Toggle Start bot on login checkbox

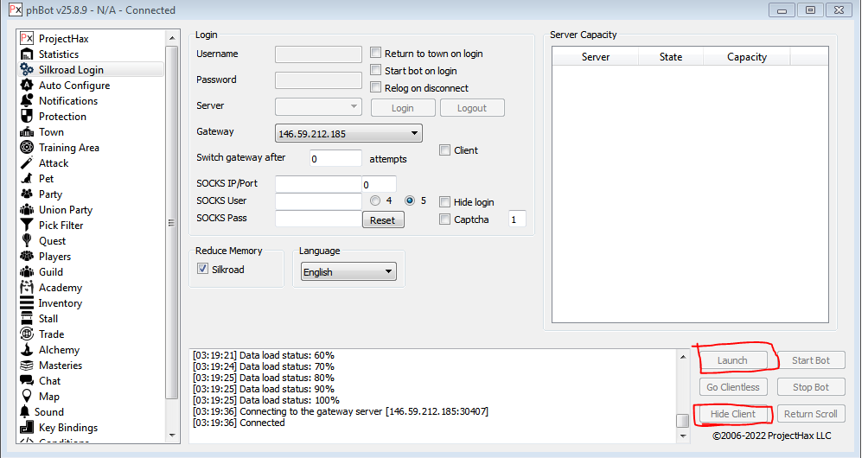coord(376,71)
